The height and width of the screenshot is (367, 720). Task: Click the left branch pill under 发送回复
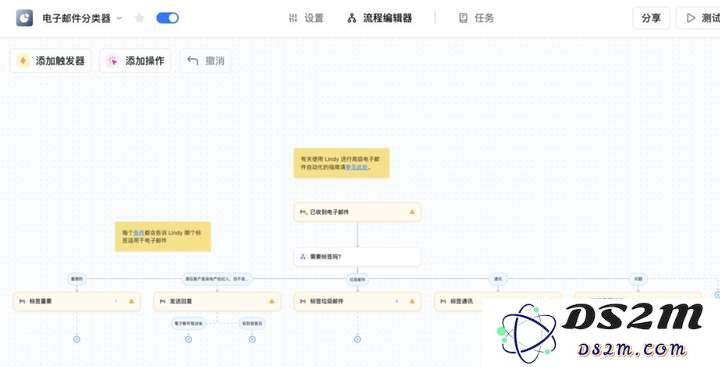[188, 323]
